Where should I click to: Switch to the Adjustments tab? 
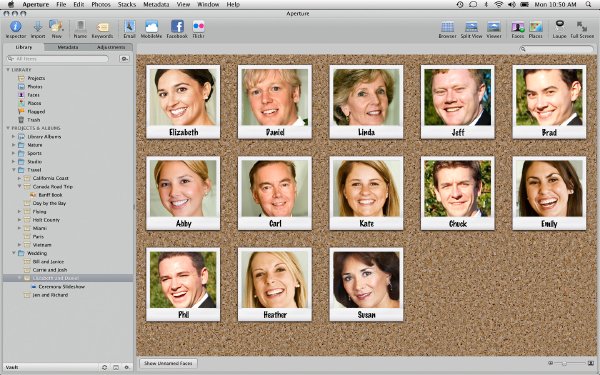(x=111, y=47)
